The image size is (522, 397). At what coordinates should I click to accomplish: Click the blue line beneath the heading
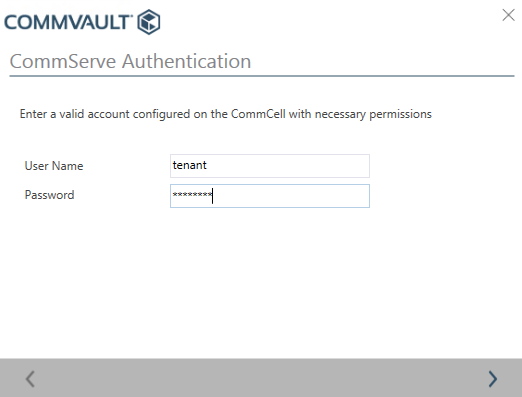[262, 76]
